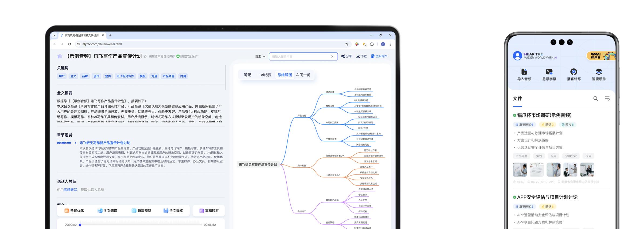Screen dimensions: 644x229
Task: Click the keyword panel vertical scrollbar
Action: pyautogui.click(x=225, y=77)
